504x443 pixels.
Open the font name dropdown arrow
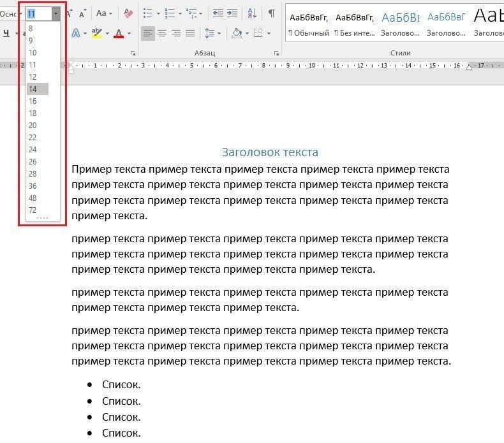[x=21, y=14]
